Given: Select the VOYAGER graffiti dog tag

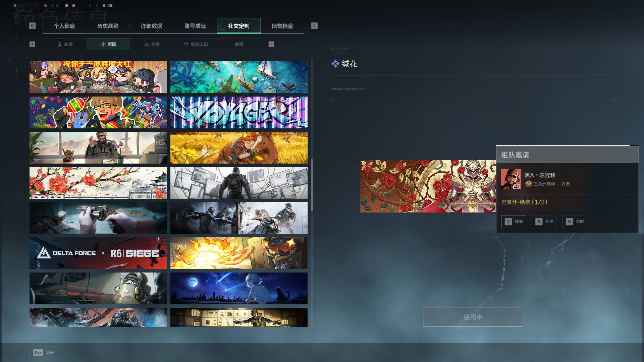Looking at the screenshot, I should 239,112.
